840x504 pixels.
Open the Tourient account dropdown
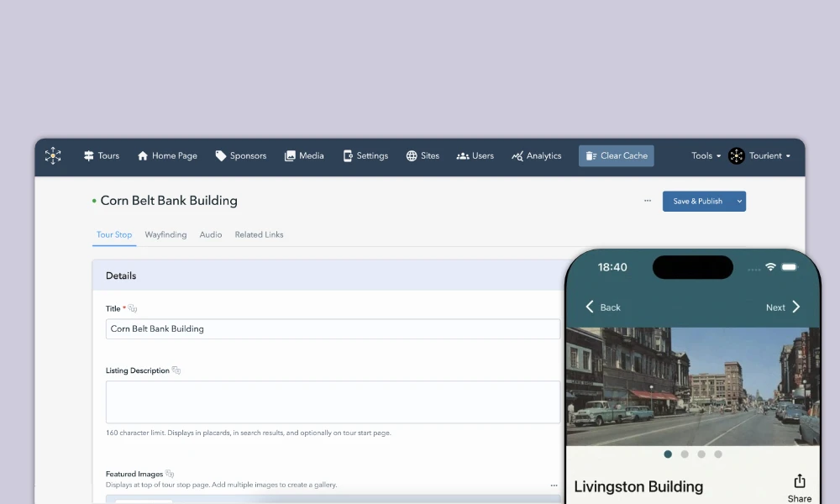point(769,156)
